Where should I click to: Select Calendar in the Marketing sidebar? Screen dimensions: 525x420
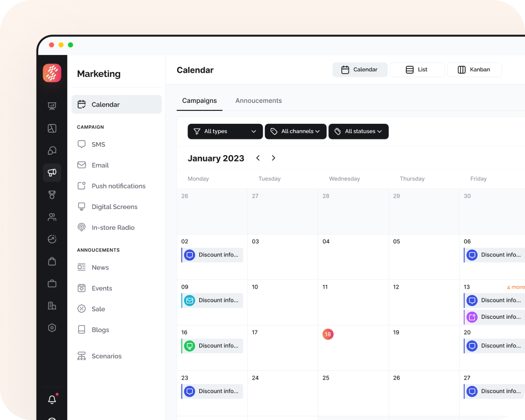[x=116, y=104]
